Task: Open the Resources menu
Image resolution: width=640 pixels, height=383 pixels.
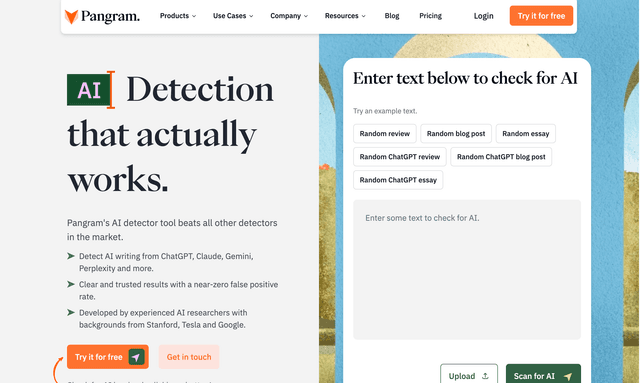Action: (345, 16)
